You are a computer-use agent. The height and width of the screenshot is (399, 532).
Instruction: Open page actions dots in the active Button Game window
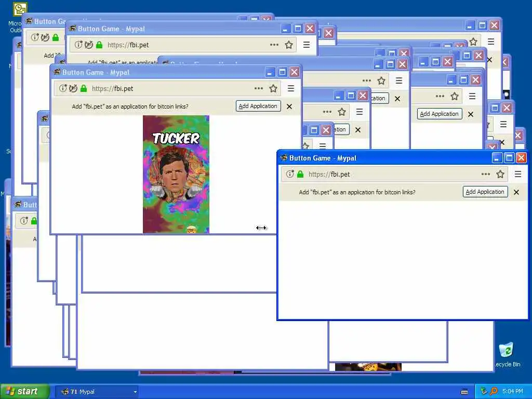coord(486,174)
